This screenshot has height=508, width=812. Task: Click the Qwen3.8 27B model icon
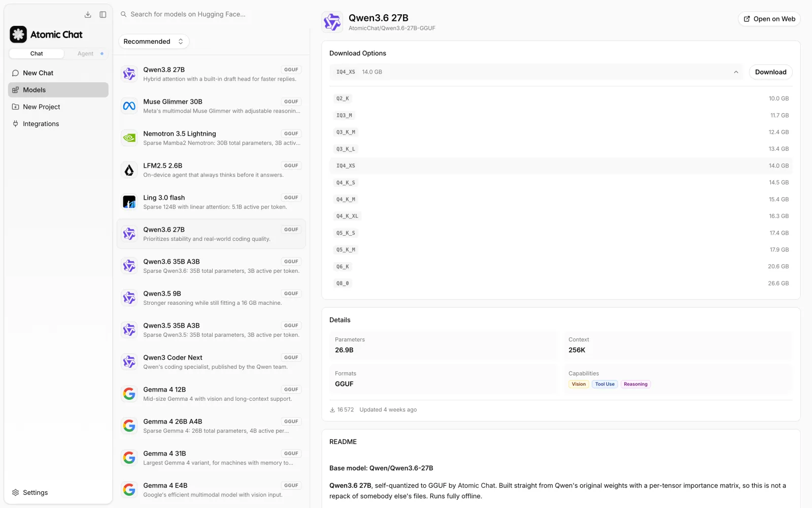pyautogui.click(x=129, y=74)
